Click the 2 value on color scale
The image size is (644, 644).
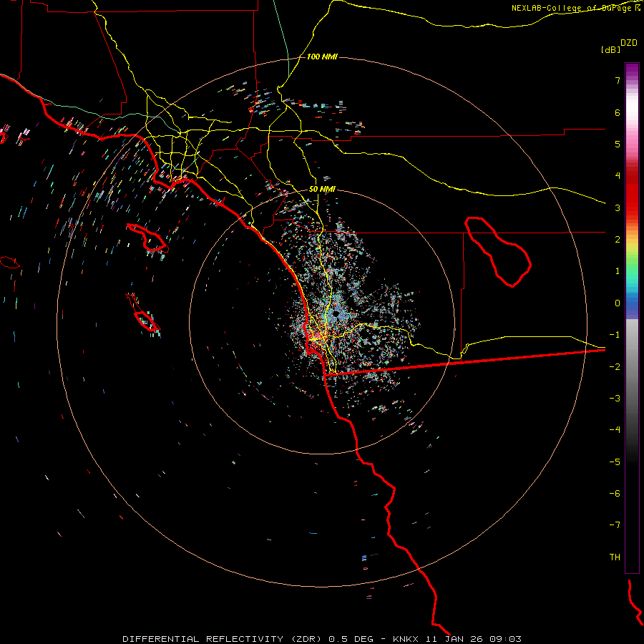(x=618, y=240)
